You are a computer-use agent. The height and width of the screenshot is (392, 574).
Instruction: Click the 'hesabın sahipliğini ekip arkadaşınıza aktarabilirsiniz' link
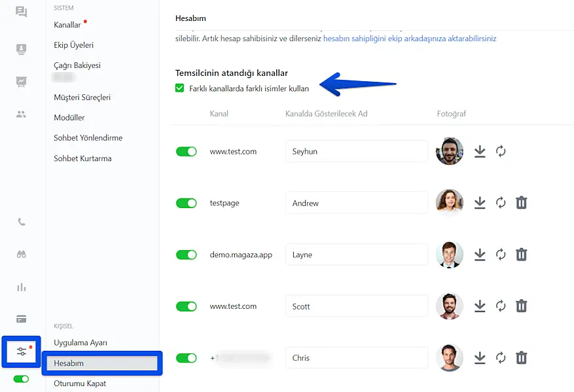click(x=410, y=39)
